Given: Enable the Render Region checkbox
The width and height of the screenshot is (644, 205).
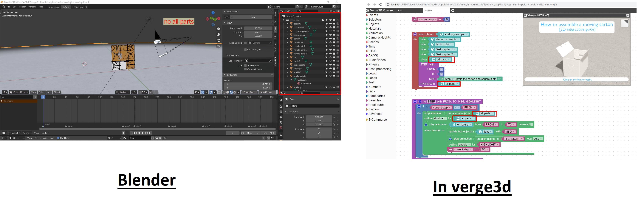Looking at the screenshot, I should click(245, 50).
